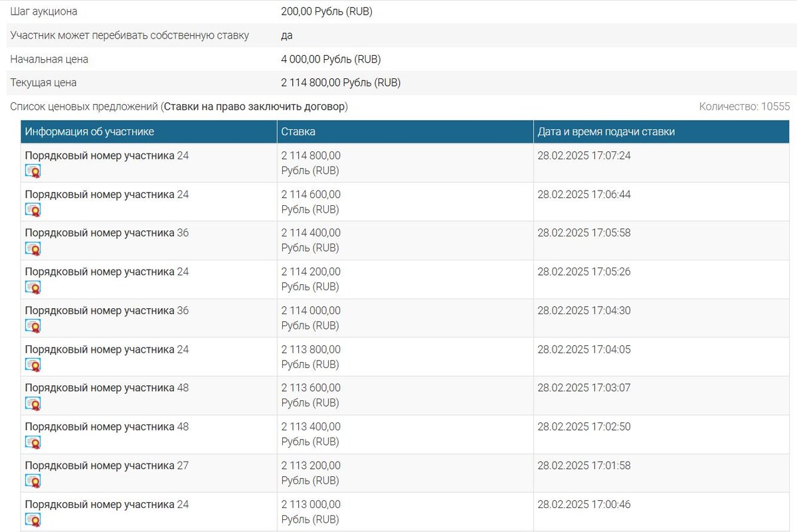This screenshot has height=532, width=797.
Task: Click 'Текущая цена' value 2 114 800,00 Рубль
Action: [341, 83]
